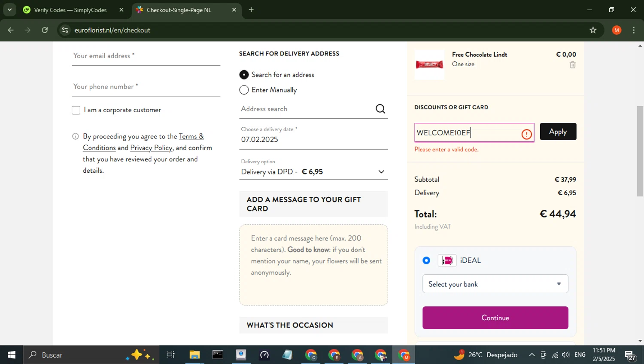Screen dimensions: 644x364
Task: Click the Continue payment button
Action: point(495,318)
